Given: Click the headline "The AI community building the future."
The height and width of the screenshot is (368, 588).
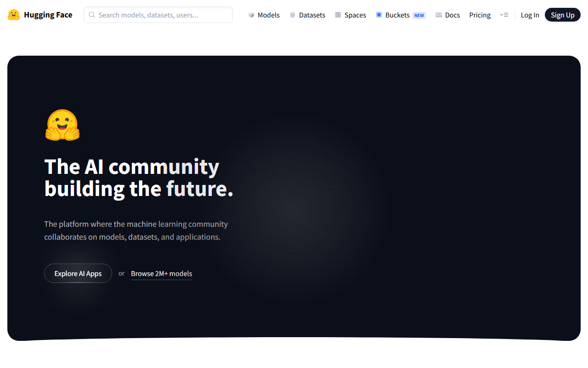Looking at the screenshot, I should [139, 178].
